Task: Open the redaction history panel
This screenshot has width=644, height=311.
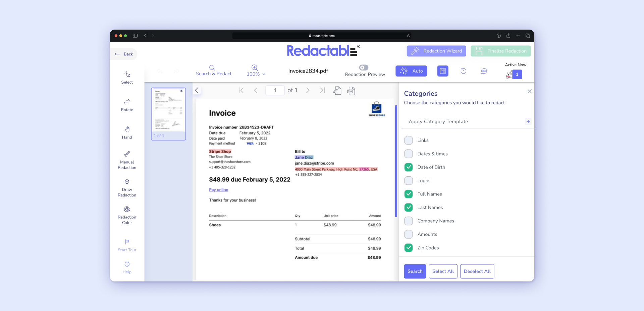Action: tap(464, 71)
